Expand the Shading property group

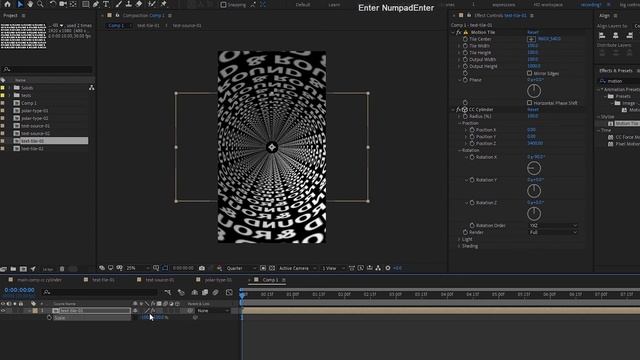pyautogui.click(x=459, y=246)
